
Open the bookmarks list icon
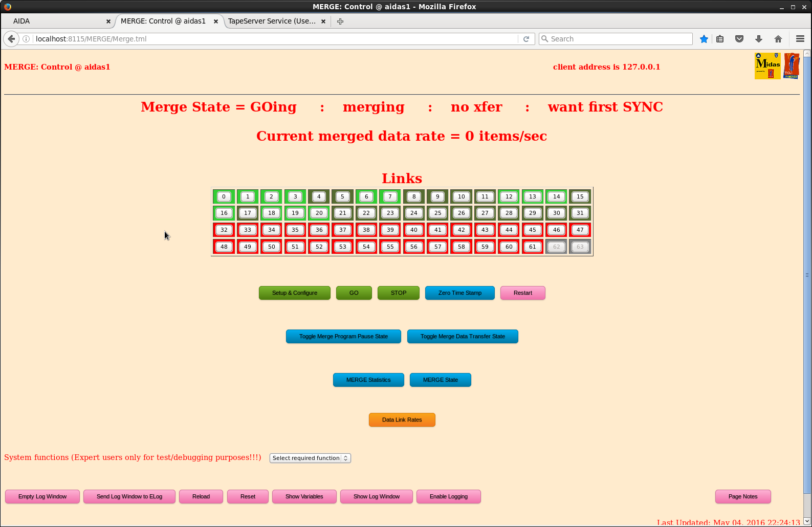coord(720,39)
